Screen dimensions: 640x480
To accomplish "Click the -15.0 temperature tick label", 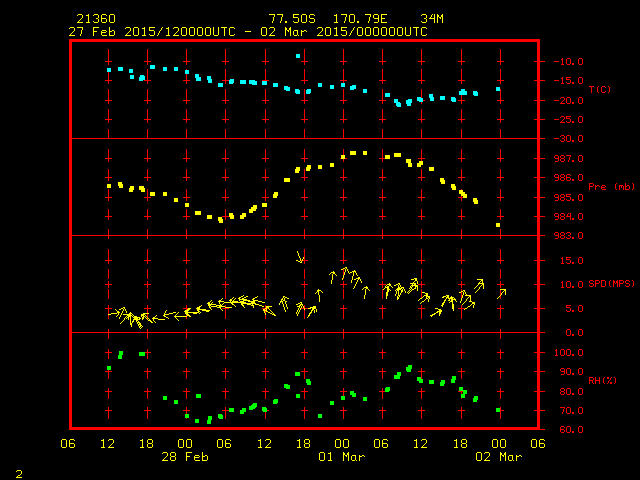I will [569, 81].
